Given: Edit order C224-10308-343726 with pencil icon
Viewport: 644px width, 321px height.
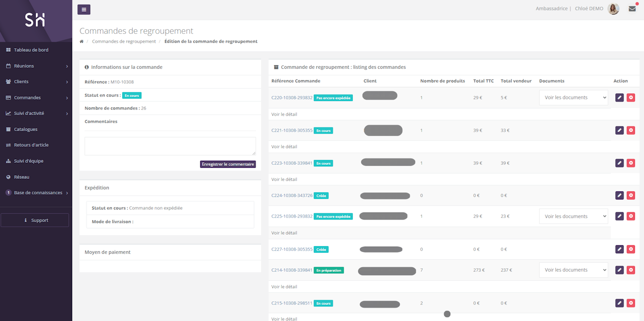Looking at the screenshot, I should click(619, 195).
